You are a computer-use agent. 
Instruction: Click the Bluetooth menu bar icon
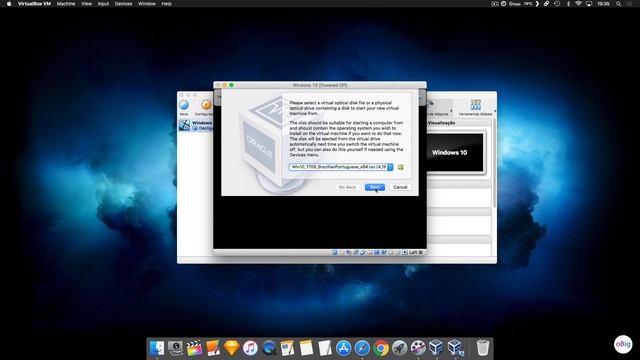pyautogui.click(x=569, y=4)
